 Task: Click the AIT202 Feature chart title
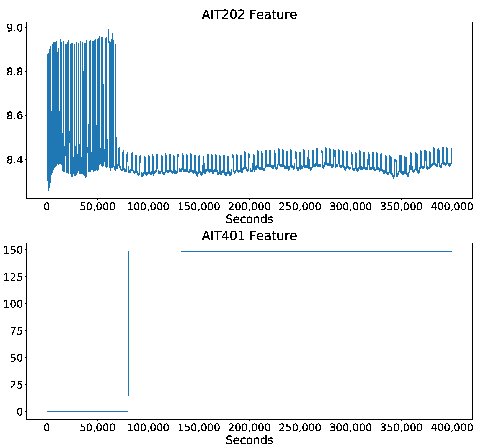(249, 14)
